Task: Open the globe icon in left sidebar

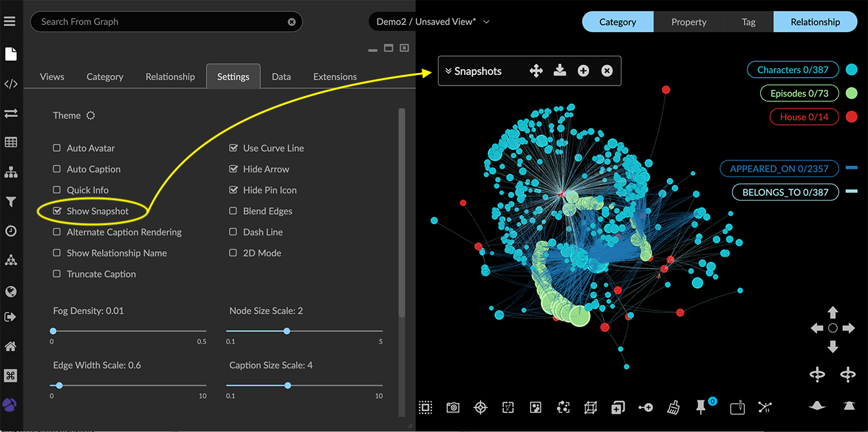Action: 11,291
